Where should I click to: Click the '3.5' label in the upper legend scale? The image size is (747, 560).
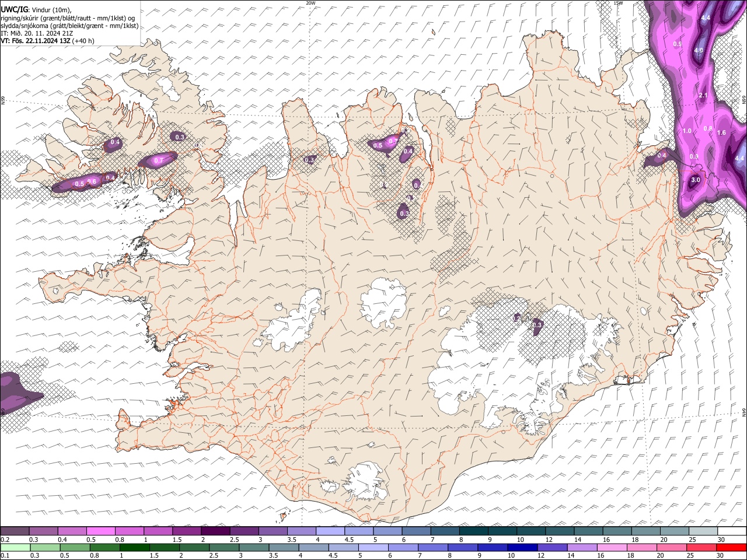(291, 540)
